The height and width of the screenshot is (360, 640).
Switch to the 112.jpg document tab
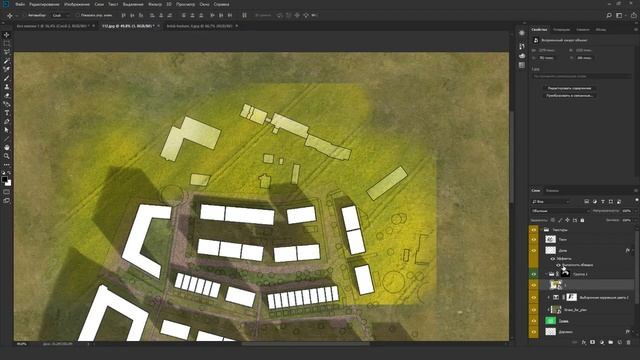click(x=129, y=26)
